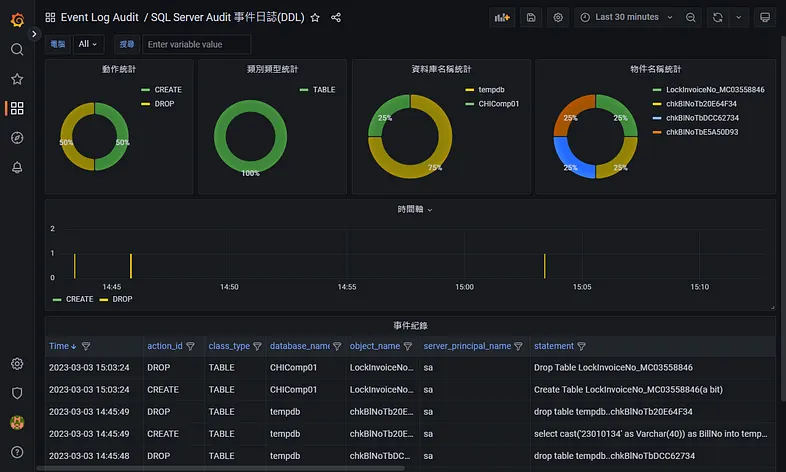Open dashboard settings gear in the toolbar

point(558,18)
